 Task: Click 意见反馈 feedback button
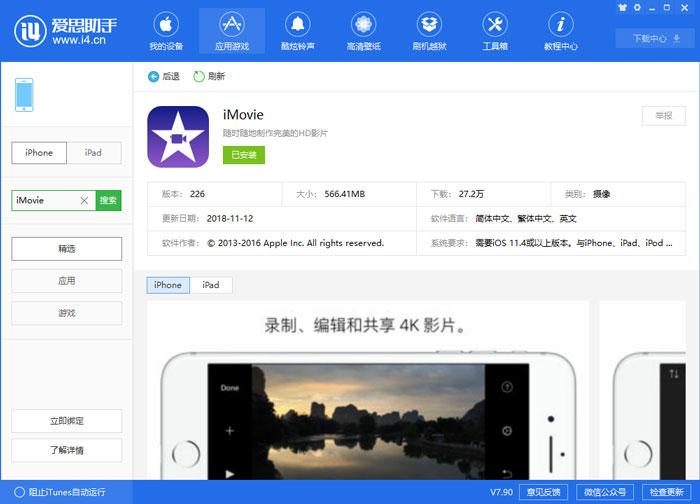543,492
